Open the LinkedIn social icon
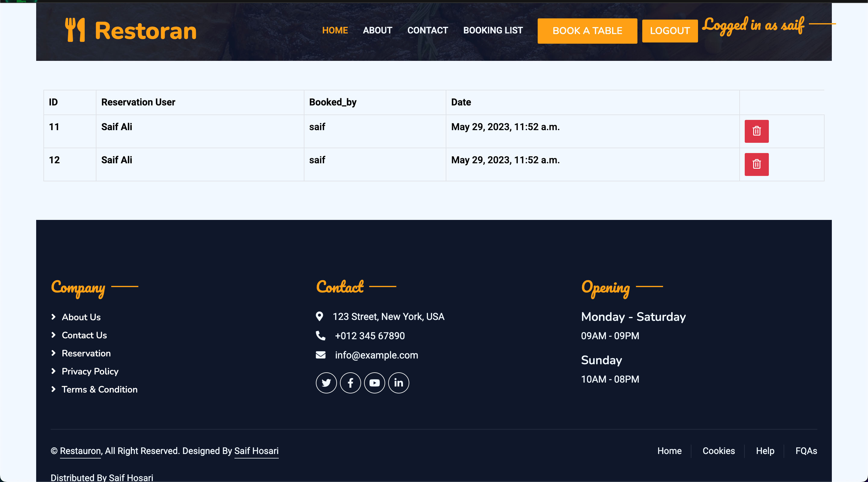 click(x=399, y=383)
